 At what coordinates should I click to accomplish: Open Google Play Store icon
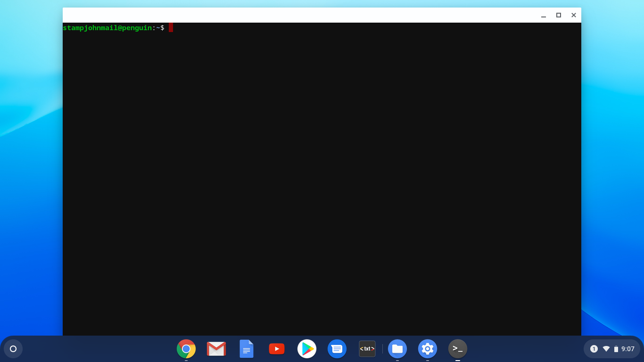click(x=307, y=349)
